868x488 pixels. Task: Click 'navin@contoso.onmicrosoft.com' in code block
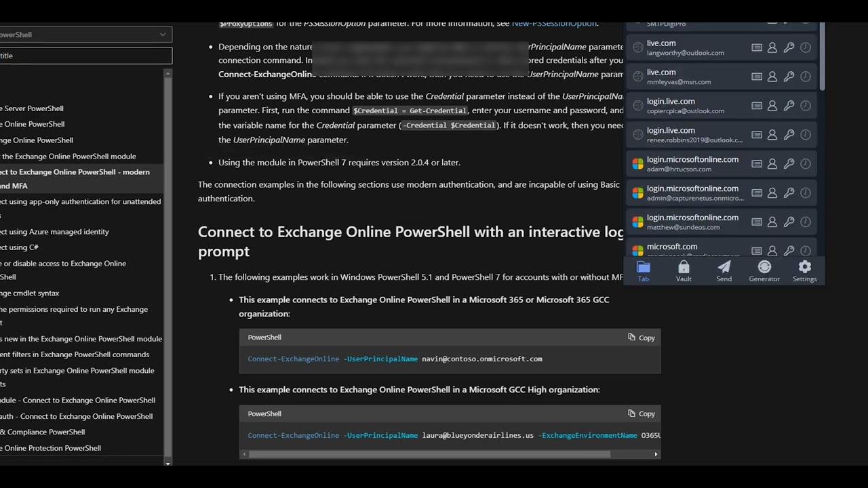point(482,359)
